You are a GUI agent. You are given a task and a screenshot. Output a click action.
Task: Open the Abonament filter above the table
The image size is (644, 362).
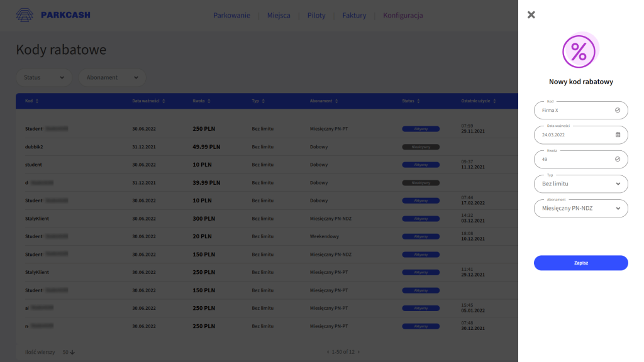click(x=112, y=77)
